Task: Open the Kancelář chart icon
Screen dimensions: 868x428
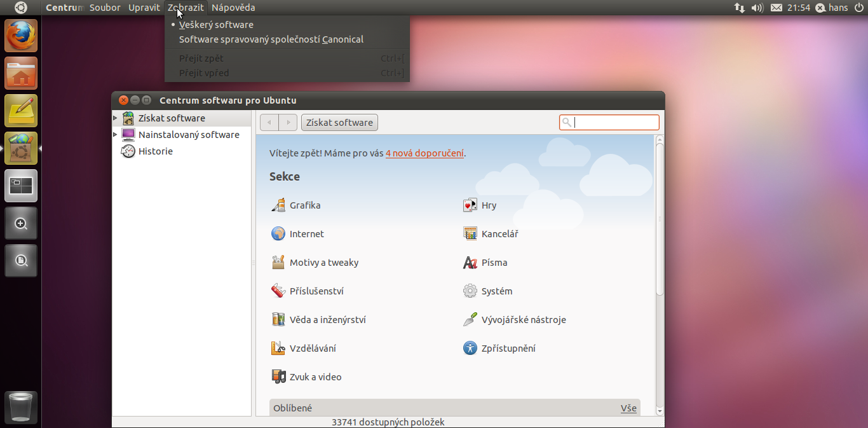Action: (x=470, y=234)
